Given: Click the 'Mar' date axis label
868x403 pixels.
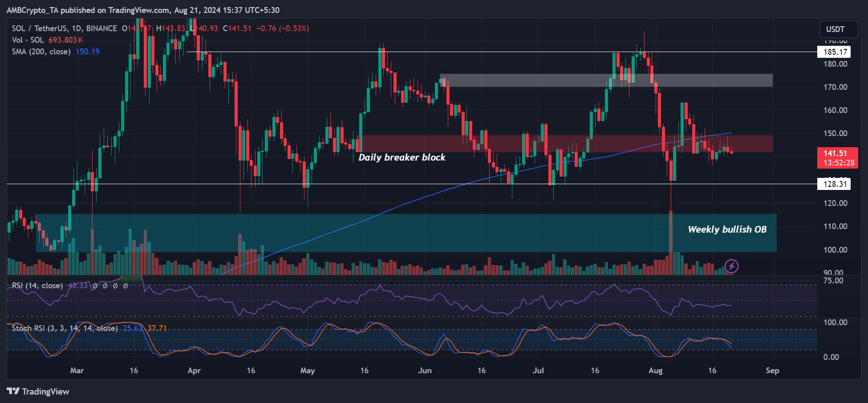Looking at the screenshot, I should pyautogui.click(x=77, y=371).
